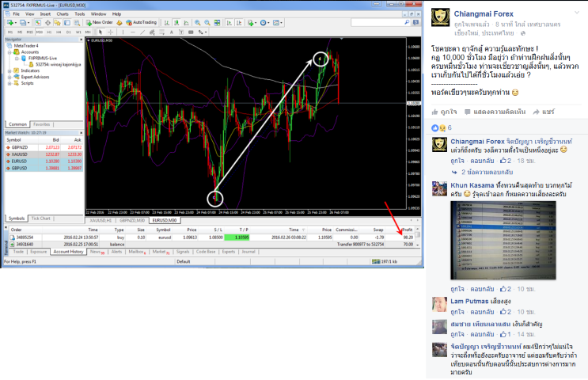The image size is (588, 380).
Task: Select order 34895254 in Account History
Action: point(212,237)
